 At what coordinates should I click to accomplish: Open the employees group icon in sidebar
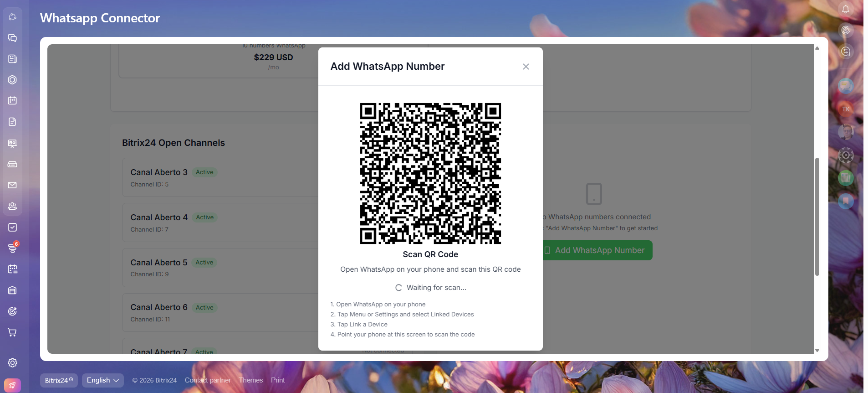point(12,206)
